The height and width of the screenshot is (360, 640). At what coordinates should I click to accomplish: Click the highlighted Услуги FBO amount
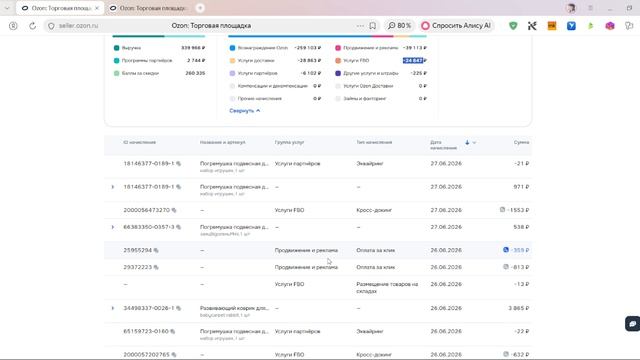414,60
